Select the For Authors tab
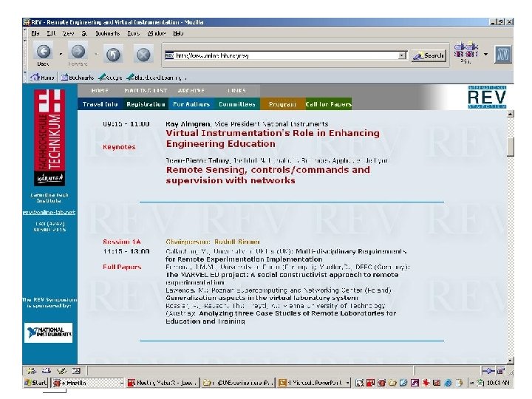This screenshot has width=532, height=399. click(x=191, y=104)
